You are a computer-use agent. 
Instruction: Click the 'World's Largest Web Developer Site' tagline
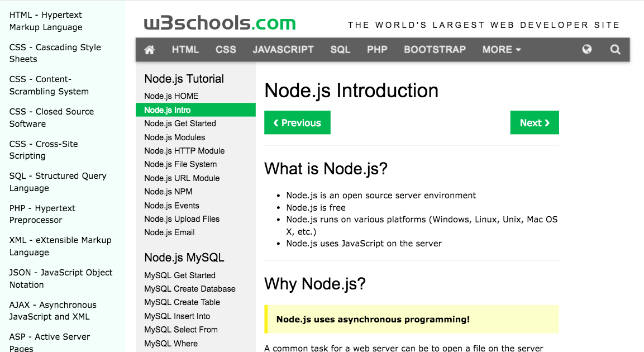pos(483,25)
